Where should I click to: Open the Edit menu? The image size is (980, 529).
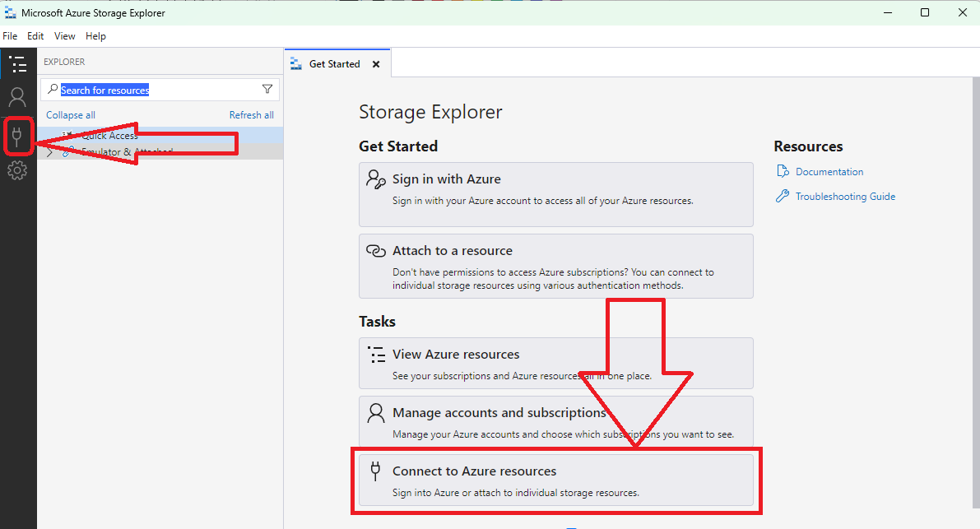click(35, 36)
